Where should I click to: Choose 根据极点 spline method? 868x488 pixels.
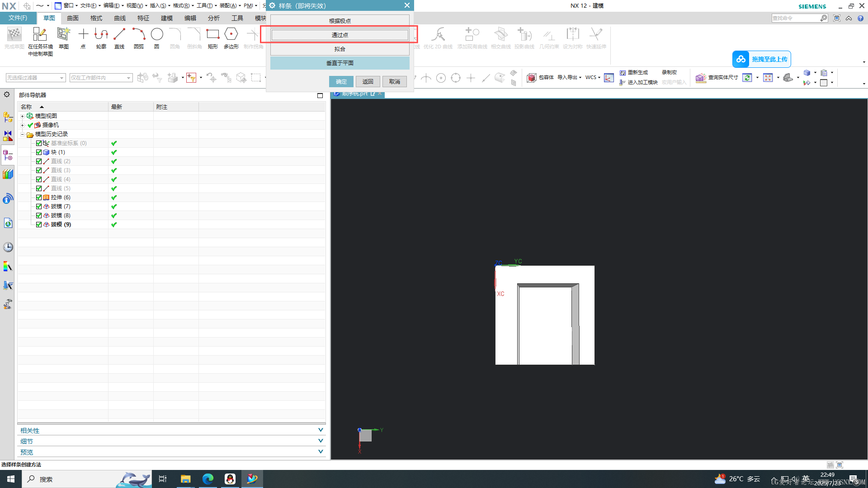(340, 21)
